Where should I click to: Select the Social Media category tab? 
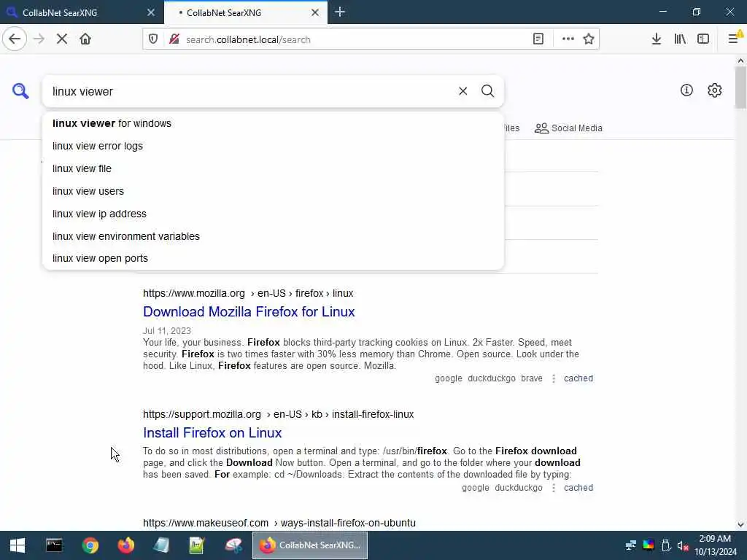(568, 128)
